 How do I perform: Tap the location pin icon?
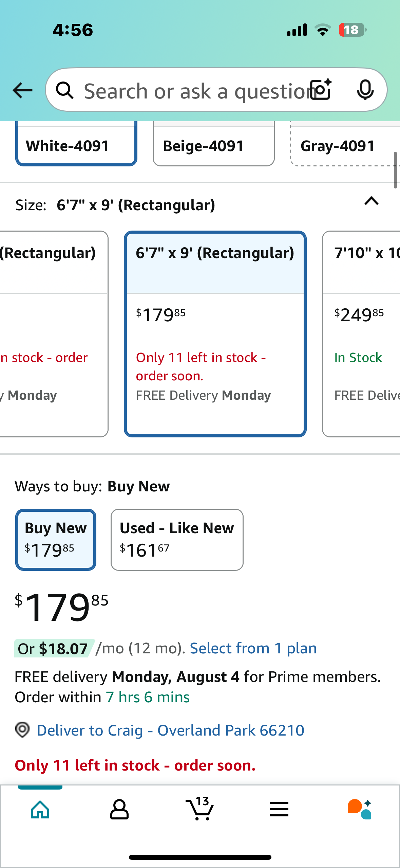point(22,729)
